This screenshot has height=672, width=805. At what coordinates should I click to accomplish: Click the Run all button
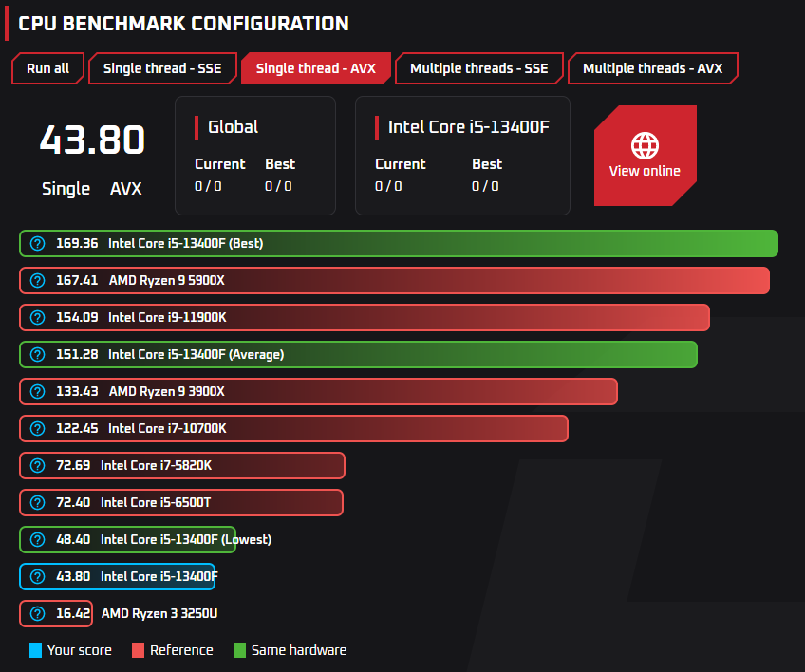coord(47,68)
